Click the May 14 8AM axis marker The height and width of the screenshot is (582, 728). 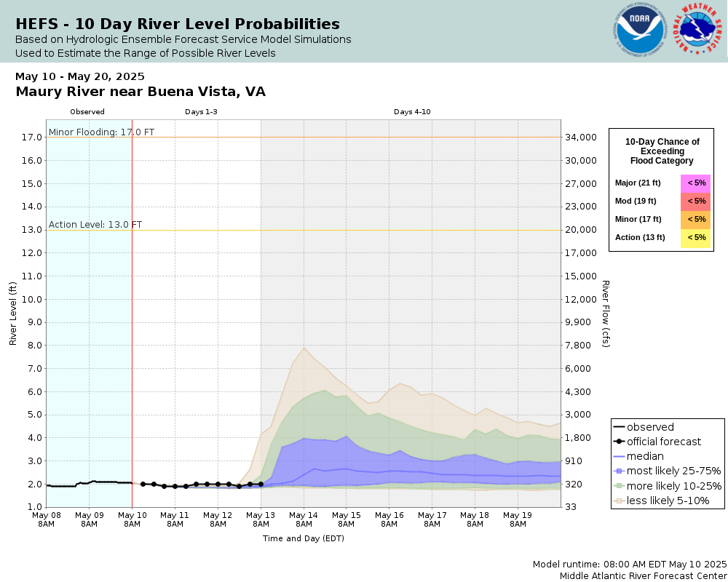304,519
